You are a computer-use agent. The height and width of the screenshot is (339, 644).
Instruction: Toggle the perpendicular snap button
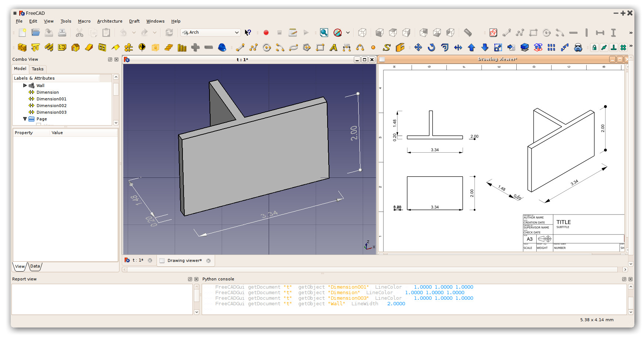[x=614, y=47]
